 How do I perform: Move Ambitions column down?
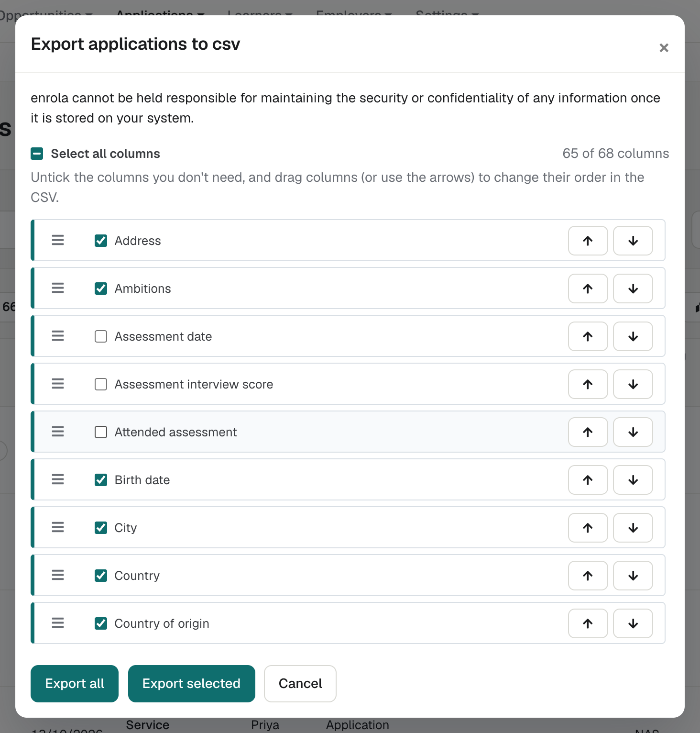(x=633, y=289)
